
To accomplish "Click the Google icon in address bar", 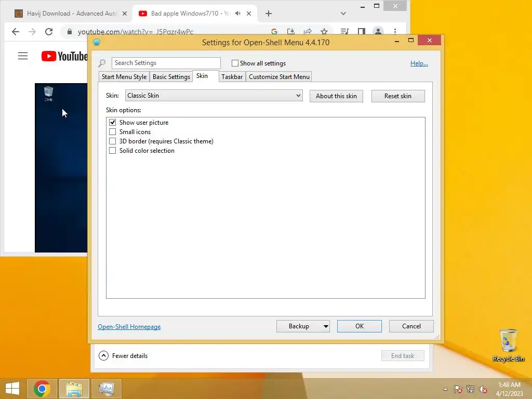I will point(274,32).
